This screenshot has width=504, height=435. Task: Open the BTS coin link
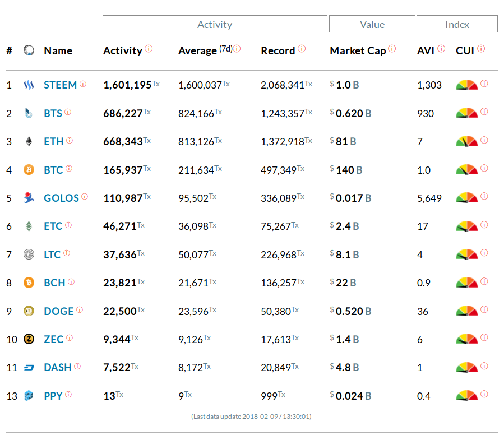point(53,113)
